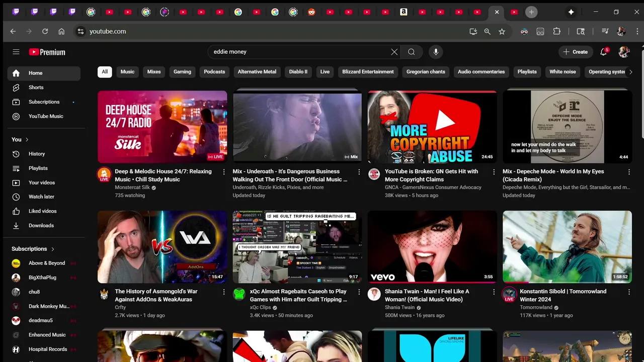Open options for xQc Ragebaits video

[359, 292]
